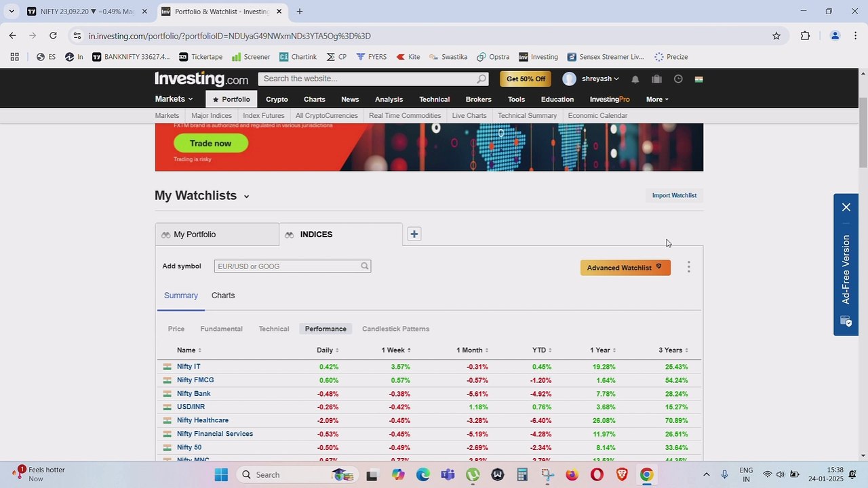Show Technical columns tab

274,329
